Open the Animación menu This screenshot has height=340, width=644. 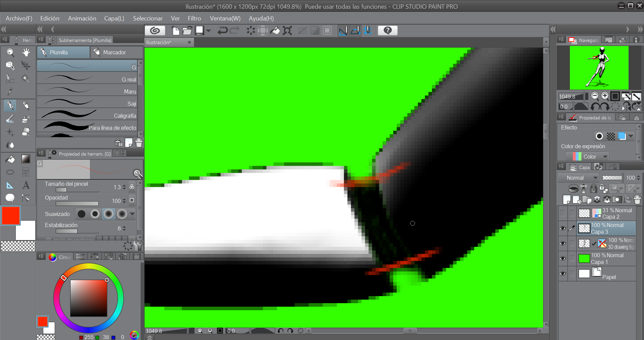coord(82,18)
